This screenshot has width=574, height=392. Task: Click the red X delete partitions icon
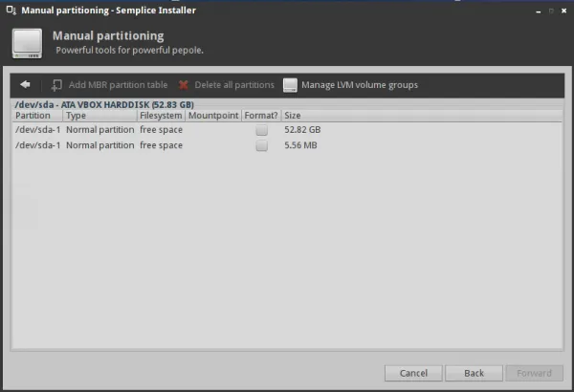pyautogui.click(x=184, y=85)
